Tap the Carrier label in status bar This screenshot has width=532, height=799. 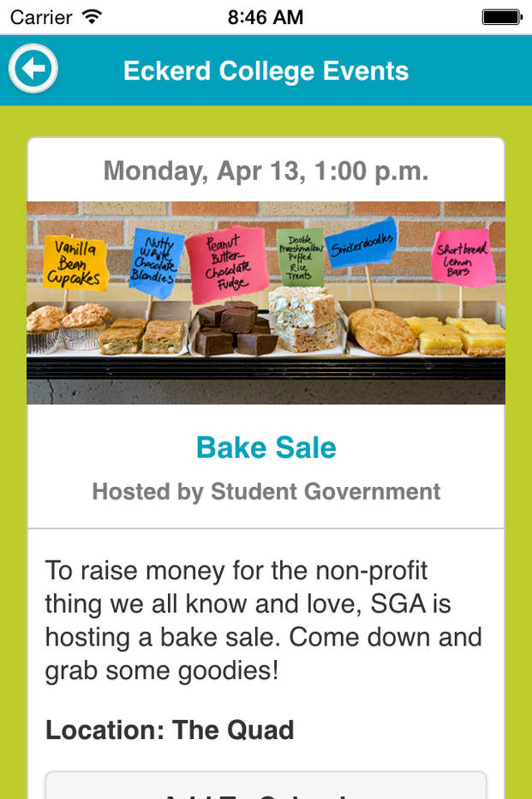click(42, 17)
